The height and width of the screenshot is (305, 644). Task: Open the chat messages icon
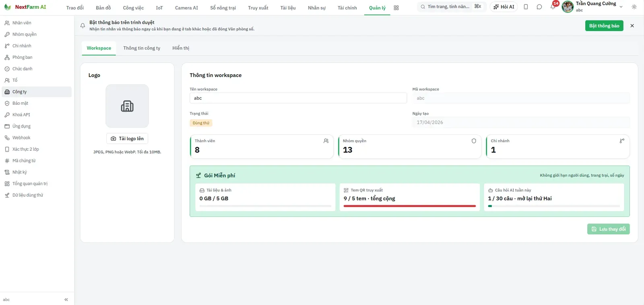tap(539, 7)
